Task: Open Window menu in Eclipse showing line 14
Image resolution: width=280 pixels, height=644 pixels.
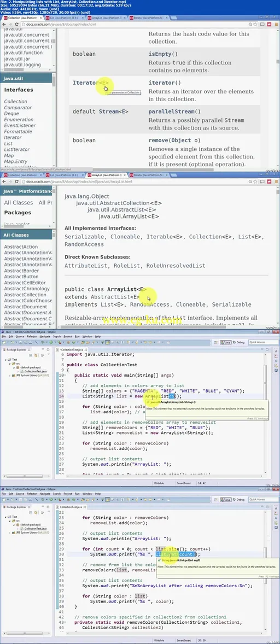Action: (87, 336)
